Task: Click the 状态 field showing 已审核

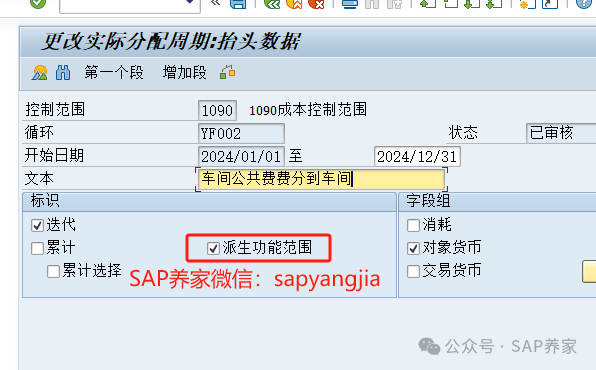Action: click(561, 133)
